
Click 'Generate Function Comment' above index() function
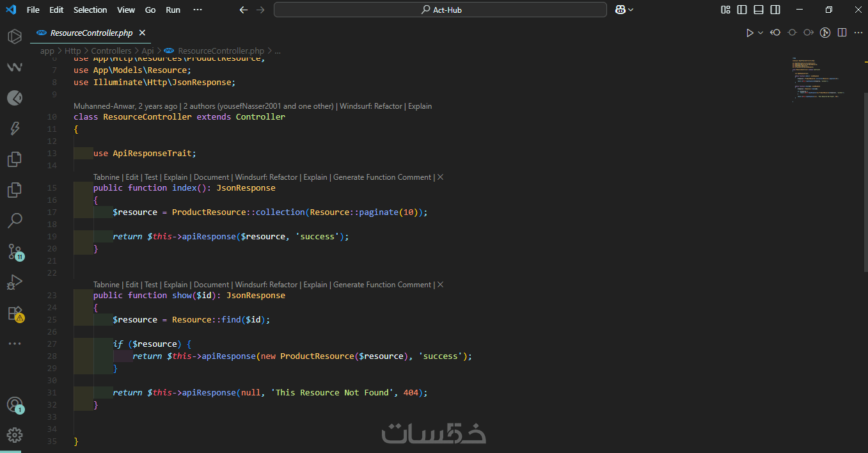click(383, 177)
